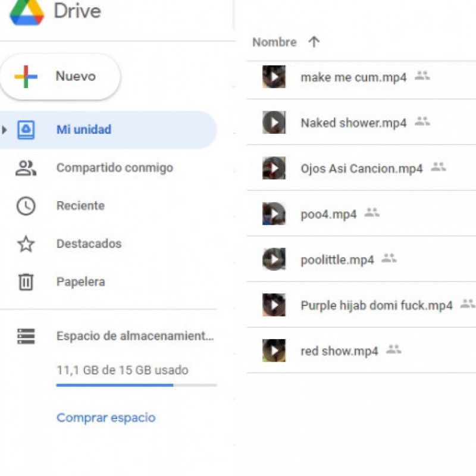Open Reciente using the clock icon
The width and height of the screenshot is (476, 476).
click(26, 205)
